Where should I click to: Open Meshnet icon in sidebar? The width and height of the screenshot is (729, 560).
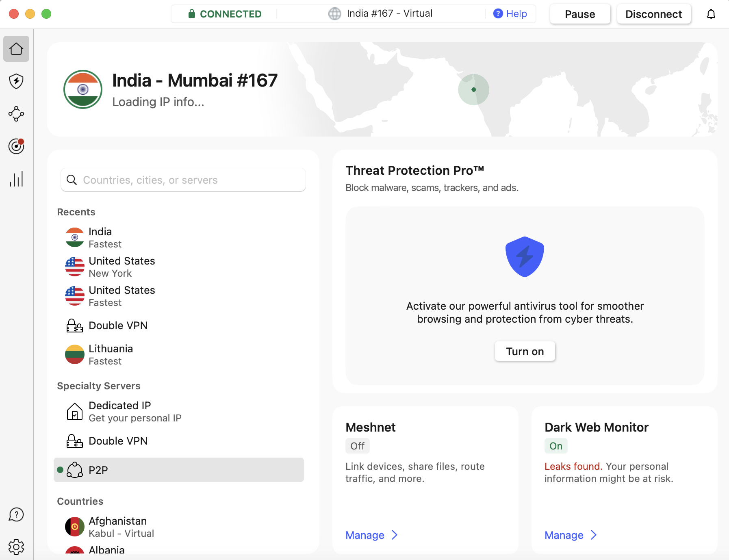click(x=16, y=114)
